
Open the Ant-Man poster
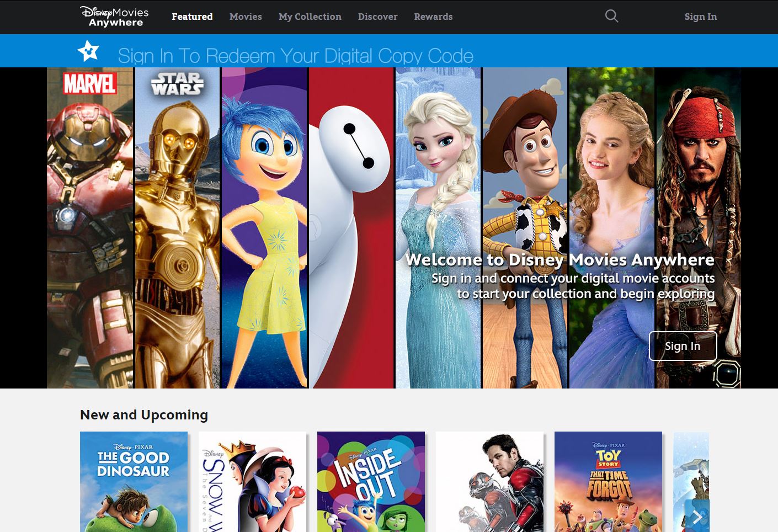point(489,482)
